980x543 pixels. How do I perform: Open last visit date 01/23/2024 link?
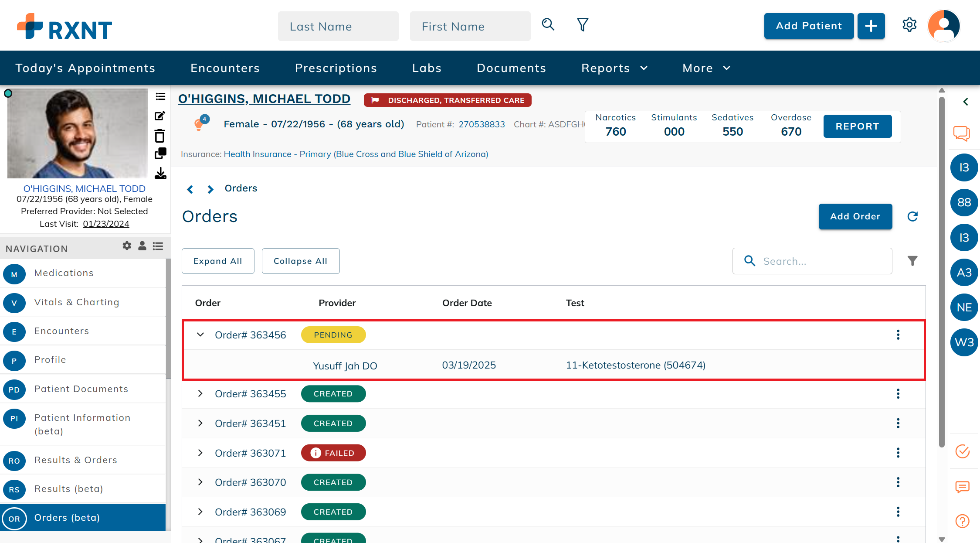click(x=106, y=224)
